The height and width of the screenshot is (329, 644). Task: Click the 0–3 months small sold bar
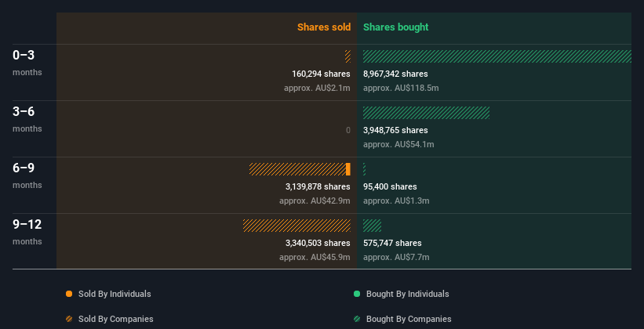347,56
